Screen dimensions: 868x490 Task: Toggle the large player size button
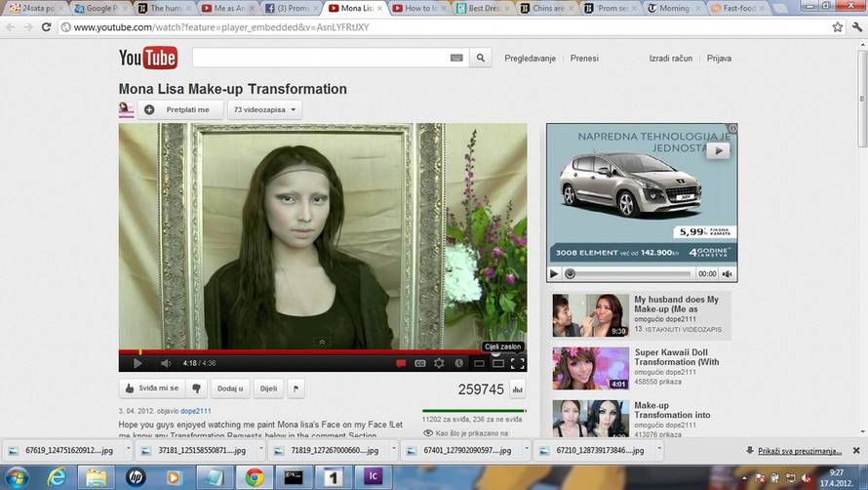point(497,363)
